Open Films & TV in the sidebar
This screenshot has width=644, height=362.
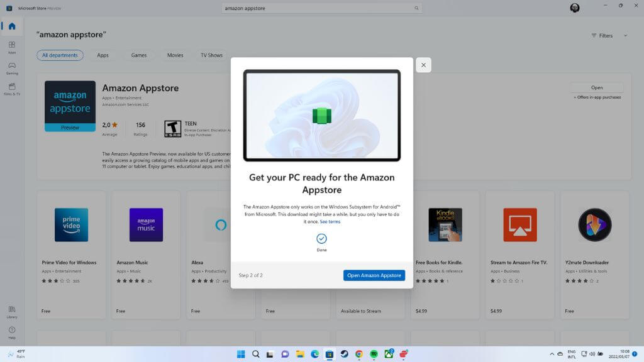click(x=12, y=89)
